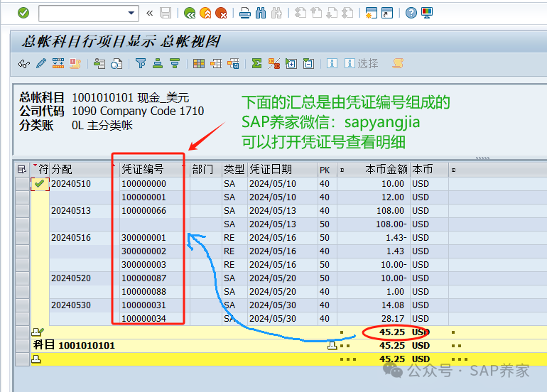Open Customize Local Layout monitor icon
The width and height of the screenshot is (547, 392).
click(427, 13)
